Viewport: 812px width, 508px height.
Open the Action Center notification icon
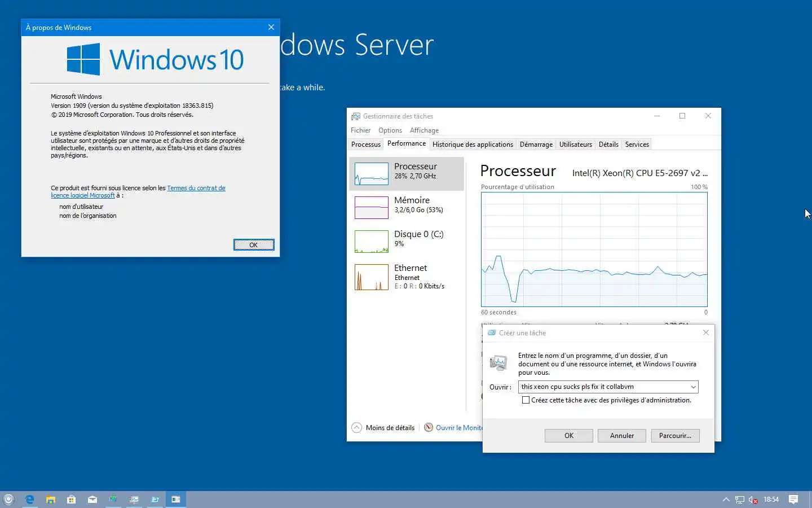point(793,500)
